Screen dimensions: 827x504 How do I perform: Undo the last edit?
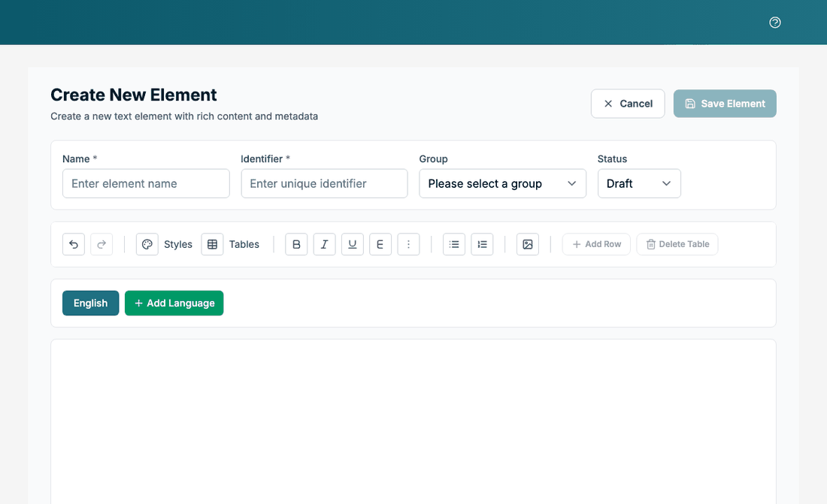(74, 244)
